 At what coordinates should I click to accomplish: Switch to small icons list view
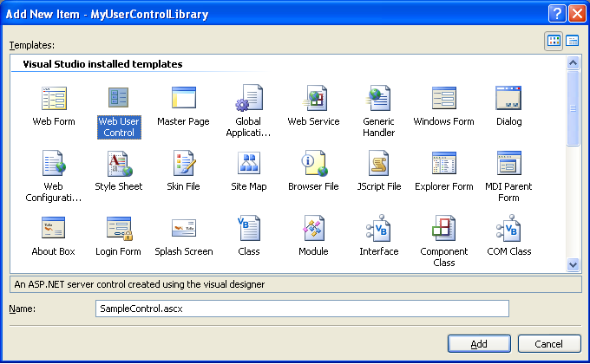coord(573,41)
